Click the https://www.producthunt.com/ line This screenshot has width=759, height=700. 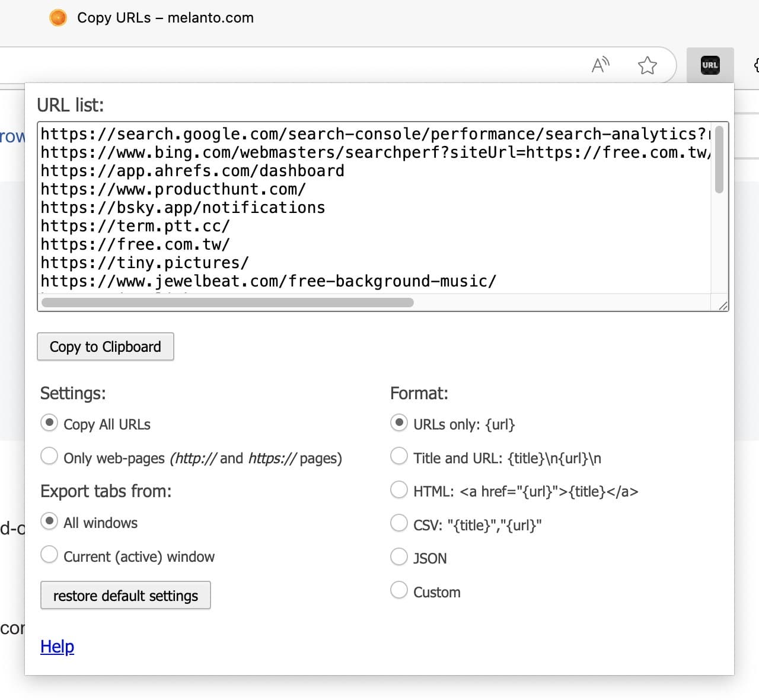(173, 189)
